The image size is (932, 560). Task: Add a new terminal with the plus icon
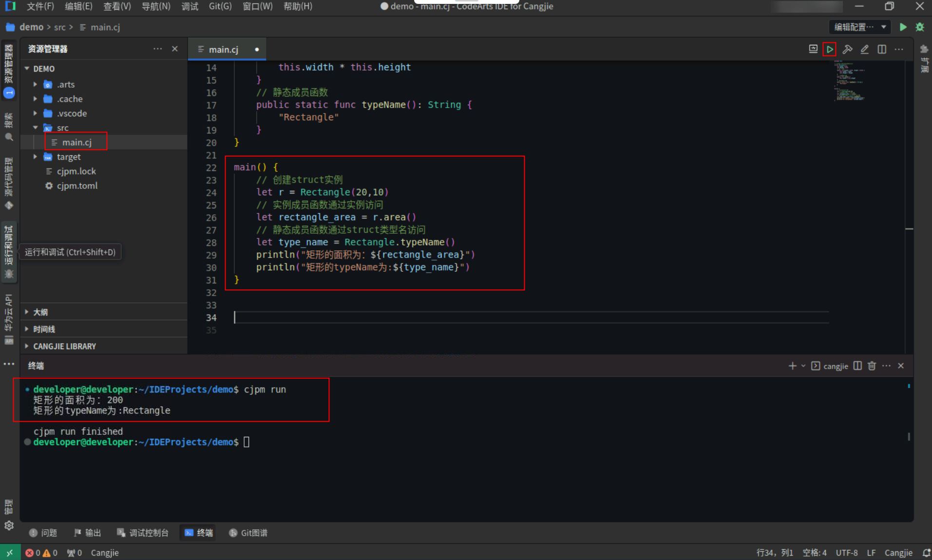click(x=792, y=366)
